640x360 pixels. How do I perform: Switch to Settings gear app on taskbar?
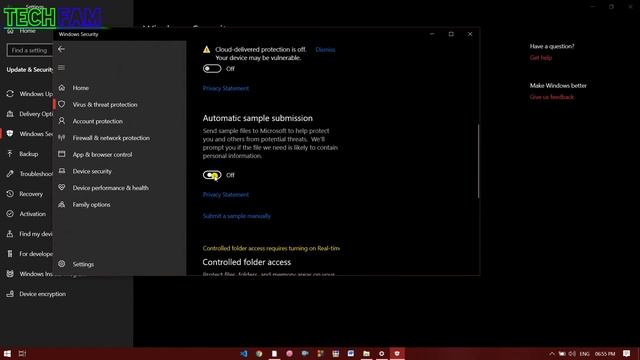coord(382,353)
